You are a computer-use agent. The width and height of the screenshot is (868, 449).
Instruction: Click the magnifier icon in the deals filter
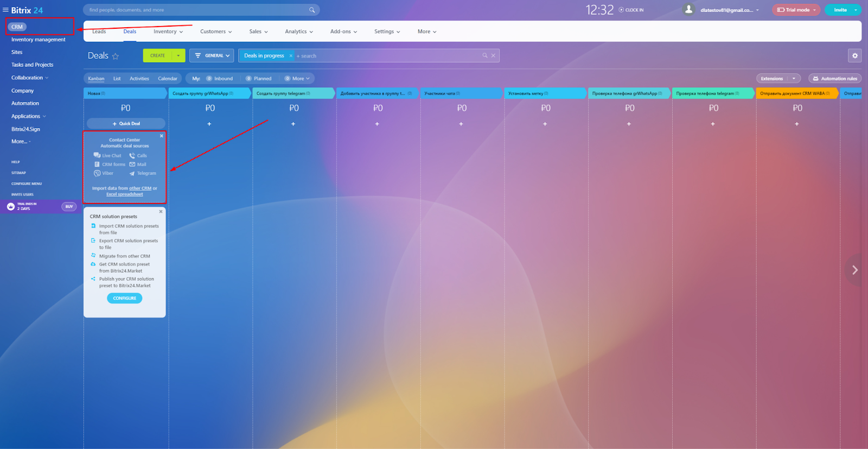(485, 55)
